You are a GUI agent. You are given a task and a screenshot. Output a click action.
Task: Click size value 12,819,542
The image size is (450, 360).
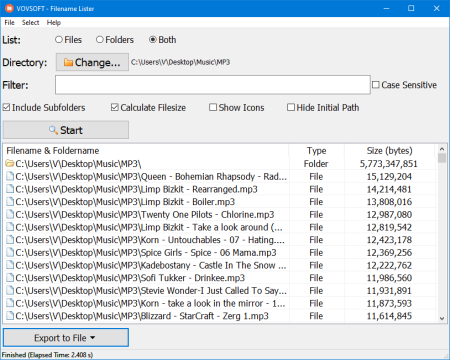(389, 227)
